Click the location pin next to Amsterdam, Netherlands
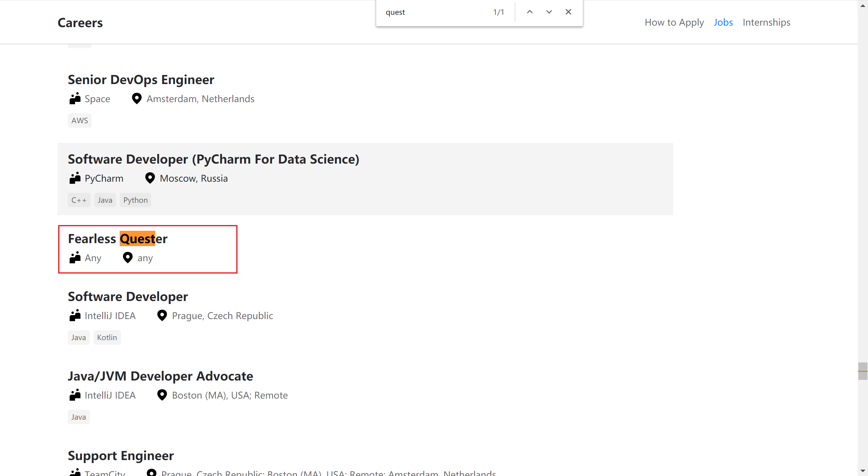The width and height of the screenshot is (868, 476). (x=137, y=99)
